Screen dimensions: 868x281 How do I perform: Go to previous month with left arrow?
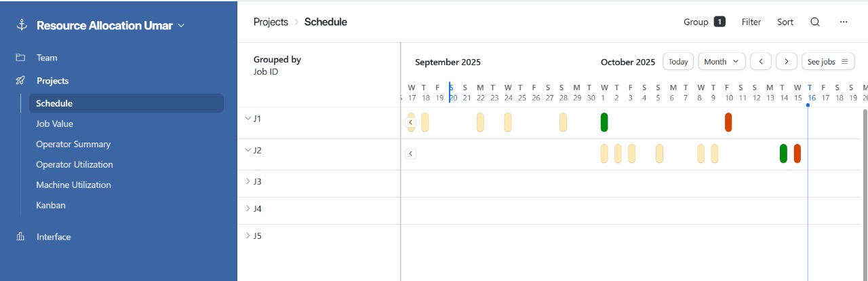pos(761,62)
